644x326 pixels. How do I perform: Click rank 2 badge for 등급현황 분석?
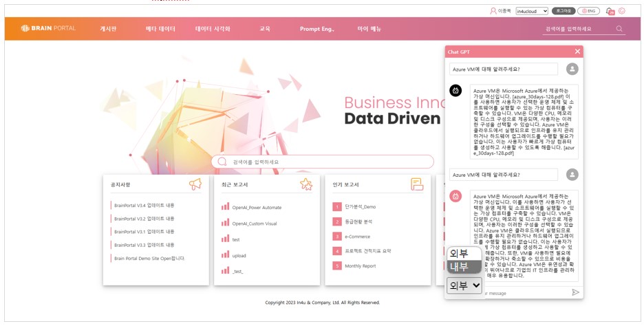[336, 221]
